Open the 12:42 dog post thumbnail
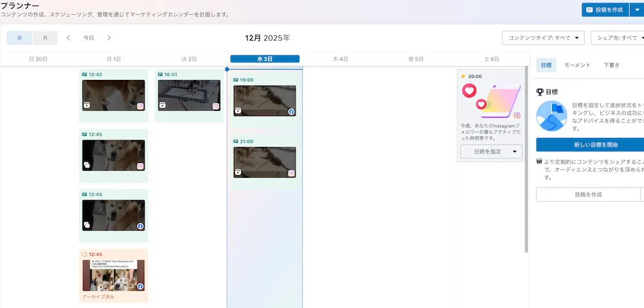Screen dimensions: 644x308 pos(113,95)
